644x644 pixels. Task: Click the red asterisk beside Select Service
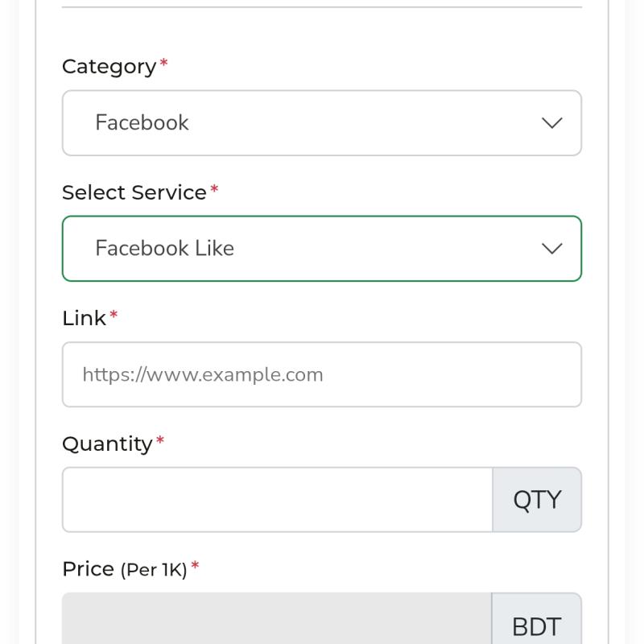click(214, 188)
